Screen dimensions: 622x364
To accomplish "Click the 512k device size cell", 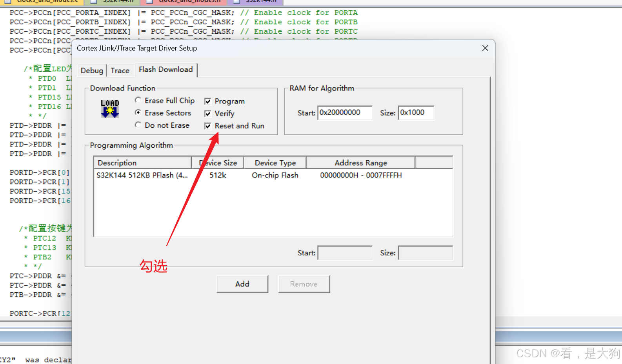I will (218, 175).
